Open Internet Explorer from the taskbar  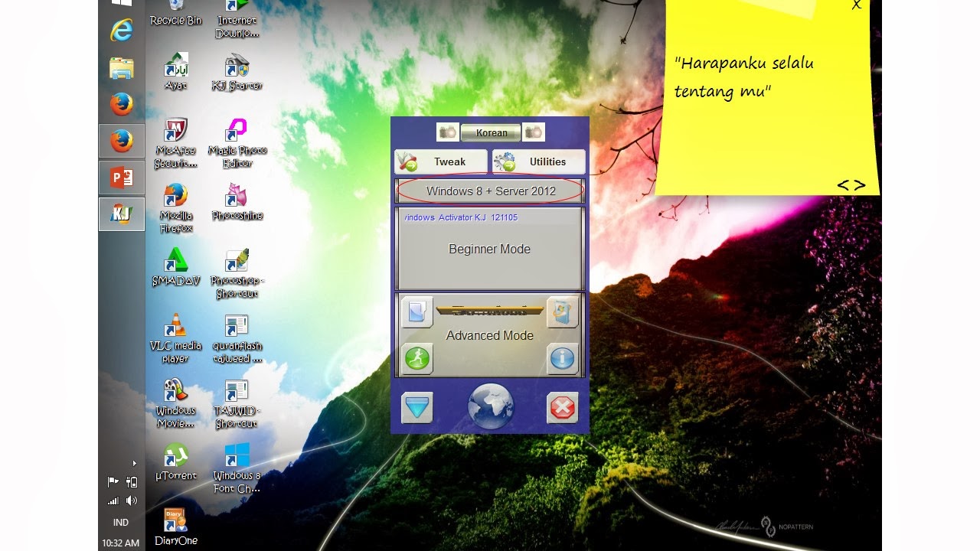click(122, 31)
